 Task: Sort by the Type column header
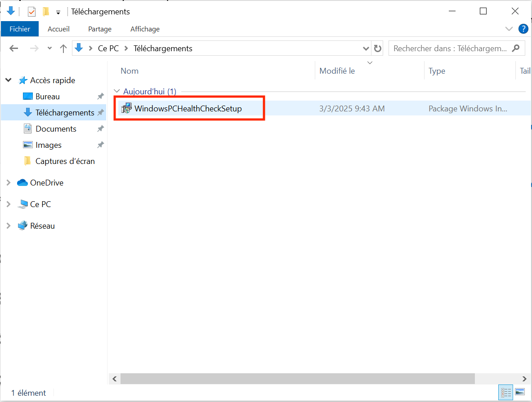tap(437, 71)
